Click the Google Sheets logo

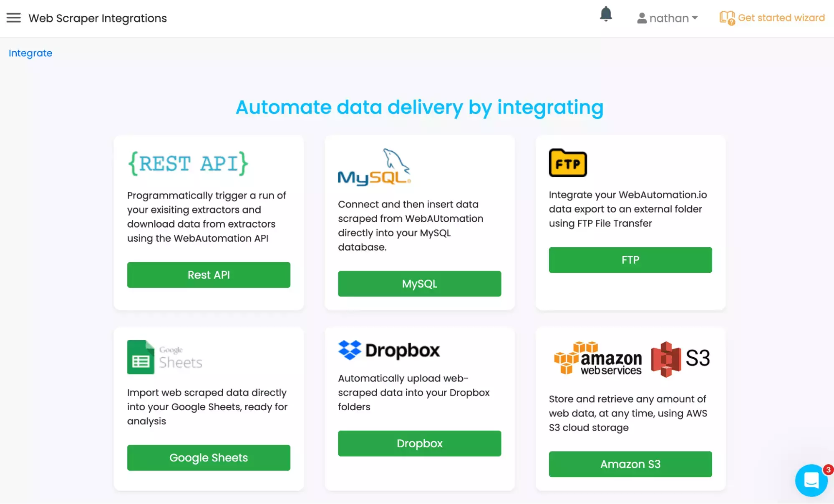point(164,357)
